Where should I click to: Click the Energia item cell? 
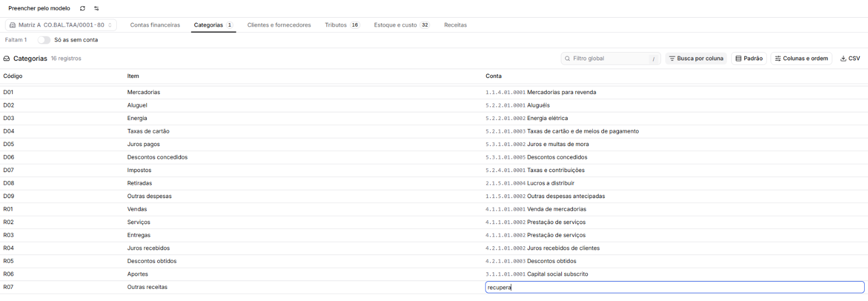(137, 118)
